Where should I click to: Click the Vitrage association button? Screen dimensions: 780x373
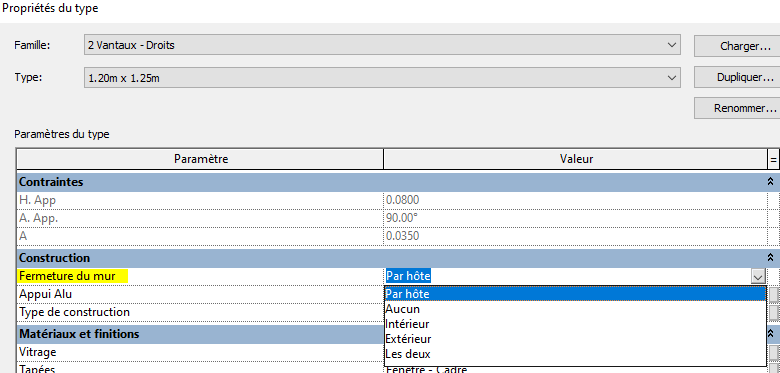[774, 353]
